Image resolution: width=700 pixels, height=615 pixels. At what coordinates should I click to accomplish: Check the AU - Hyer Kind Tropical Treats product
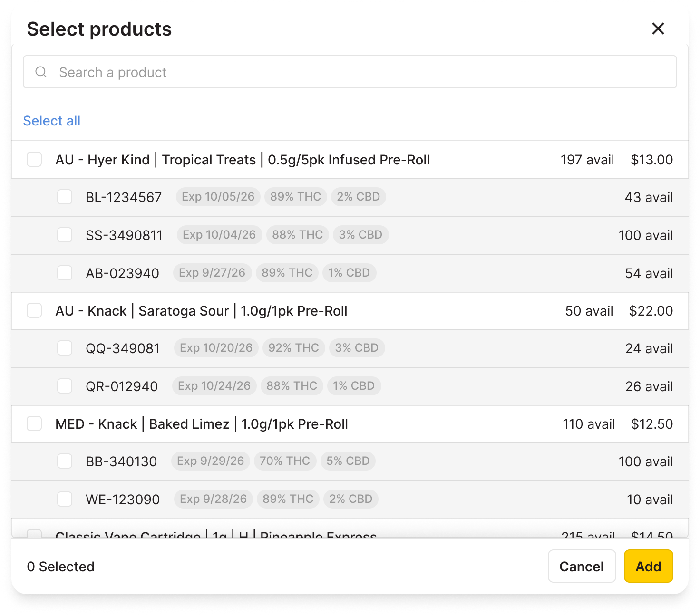34,159
